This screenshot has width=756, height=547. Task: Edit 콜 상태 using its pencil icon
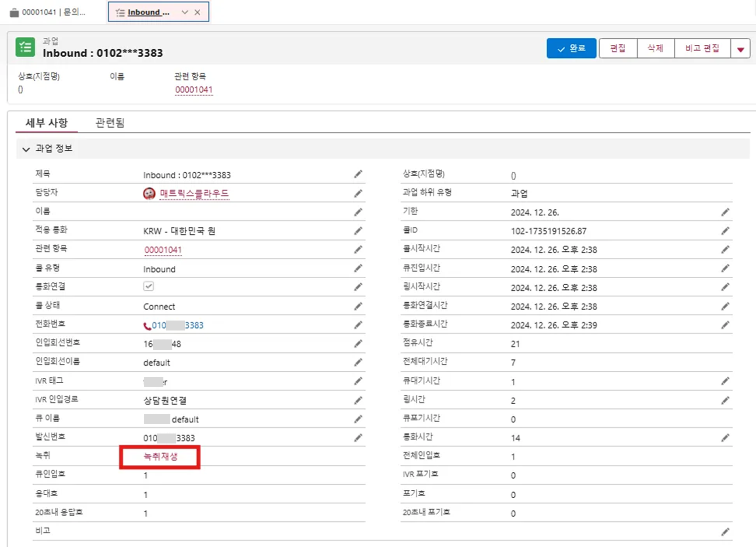(x=358, y=306)
